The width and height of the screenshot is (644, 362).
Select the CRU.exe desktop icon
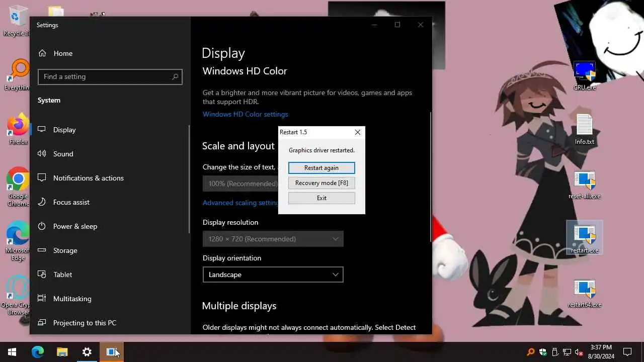(585, 75)
